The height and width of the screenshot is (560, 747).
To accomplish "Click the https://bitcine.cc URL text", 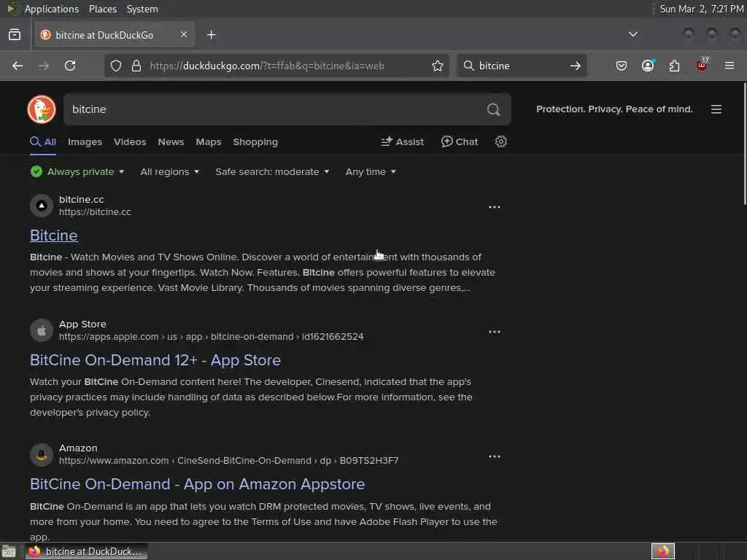I will click(95, 212).
